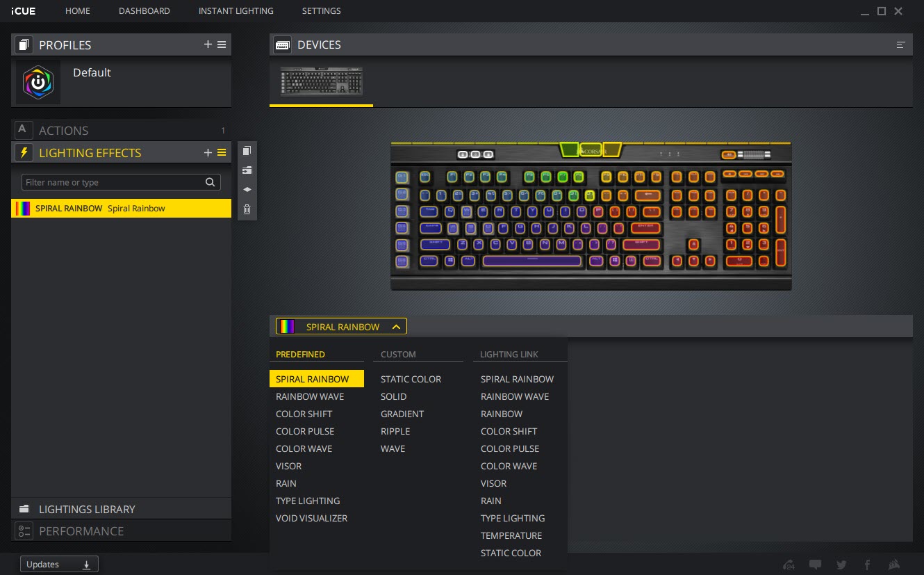Choose Lighting Link Static Color effect
924x575 pixels.
pyautogui.click(x=511, y=553)
